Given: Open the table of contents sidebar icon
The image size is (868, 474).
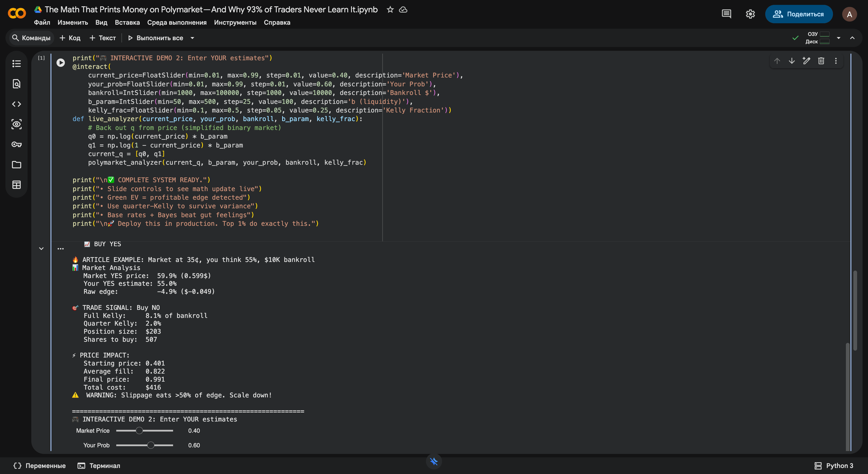Looking at the screenshot, I should pos(17,64).
